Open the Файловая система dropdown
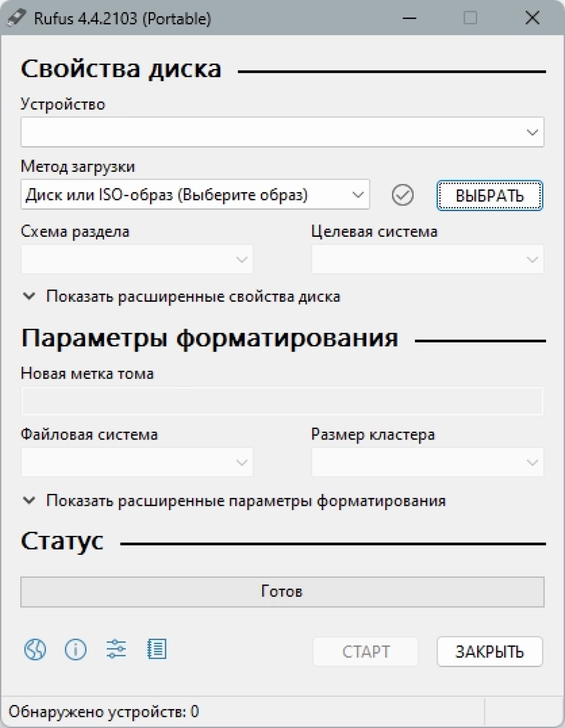565x728 pixels. coord(137,462)
